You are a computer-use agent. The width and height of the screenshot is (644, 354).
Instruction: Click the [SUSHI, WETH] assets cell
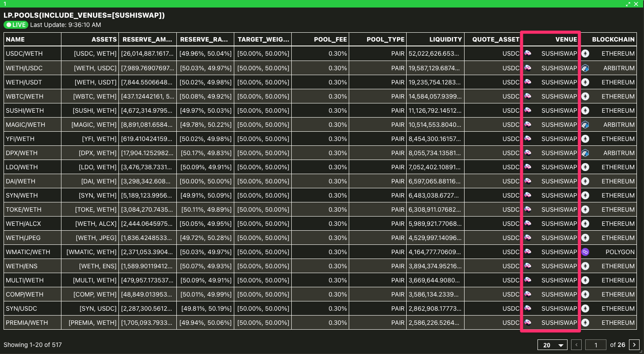point(90,110)
